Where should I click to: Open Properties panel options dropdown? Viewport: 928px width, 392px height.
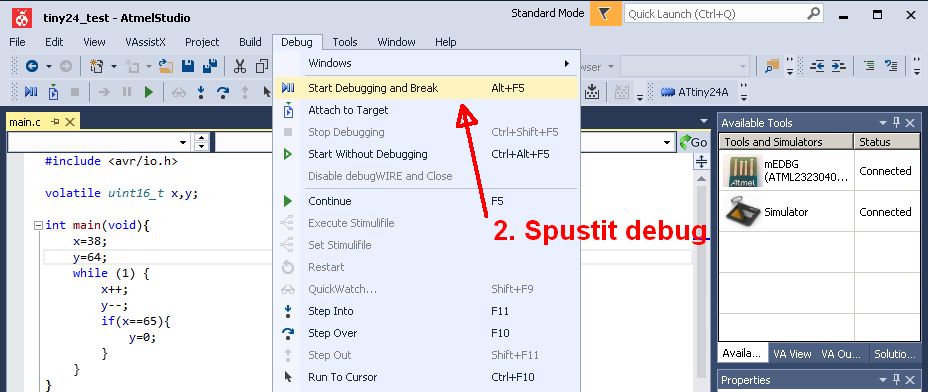883,380
